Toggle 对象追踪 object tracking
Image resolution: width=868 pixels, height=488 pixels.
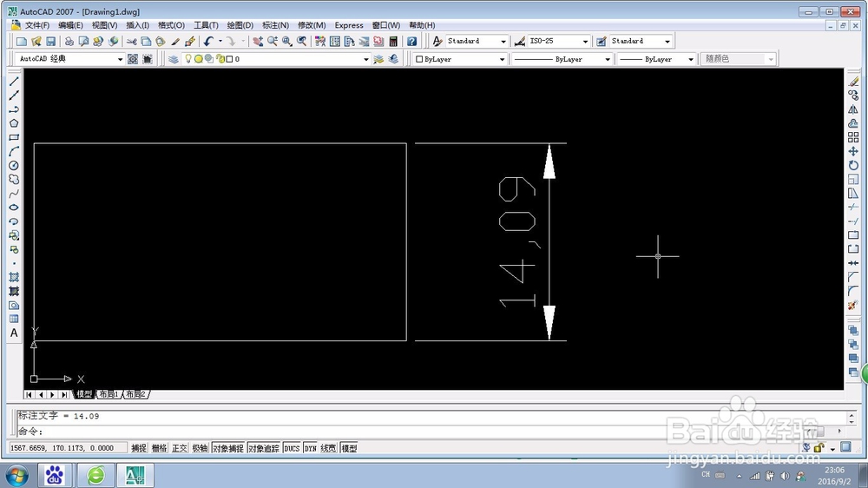[x=264, y=448]
